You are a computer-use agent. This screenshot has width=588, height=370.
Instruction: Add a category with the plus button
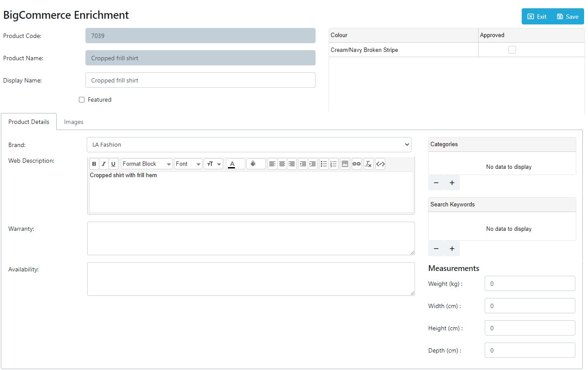click(x=452, y=183)
